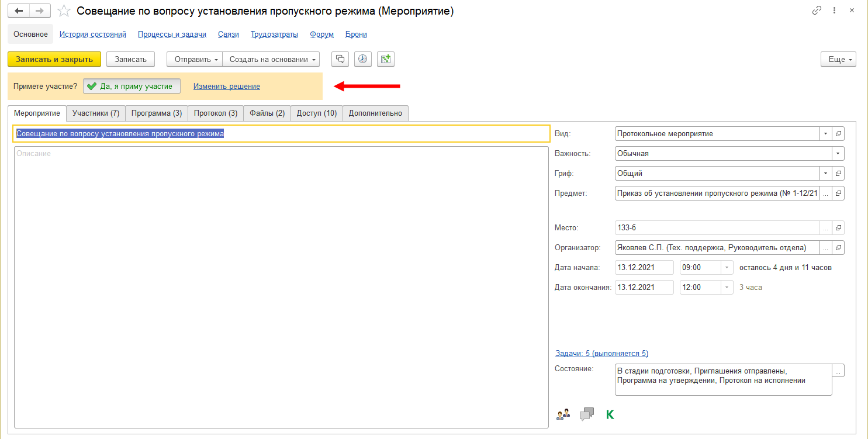Viewport: 868px width, 439px height.
Task: Select the Мероприятие tab
Action: [x=37, y=113]
